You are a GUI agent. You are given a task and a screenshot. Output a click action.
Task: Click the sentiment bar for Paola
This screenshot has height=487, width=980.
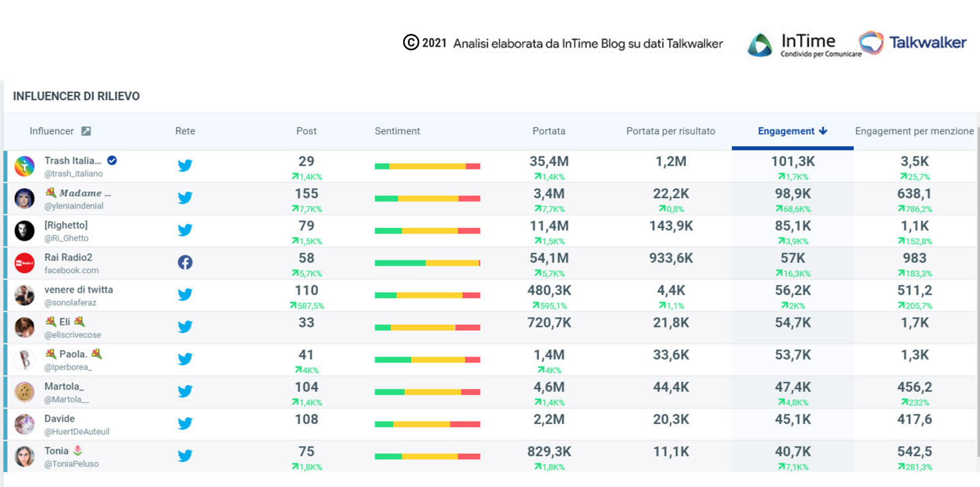tap(428, 360)
